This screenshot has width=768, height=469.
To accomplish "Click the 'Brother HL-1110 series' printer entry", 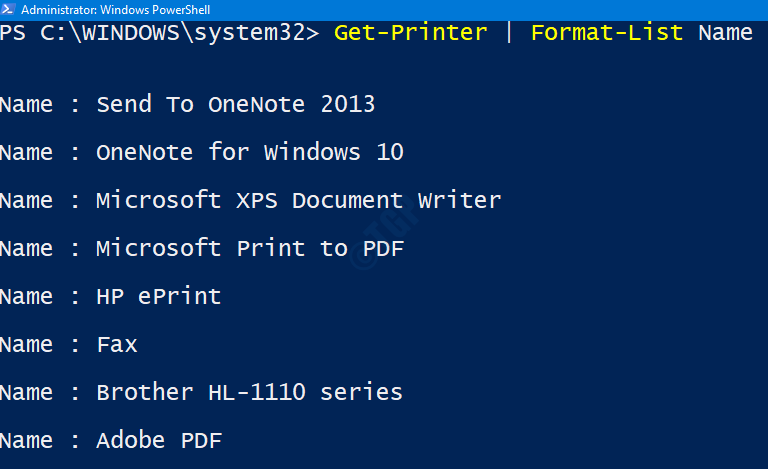I will point(249,393).
